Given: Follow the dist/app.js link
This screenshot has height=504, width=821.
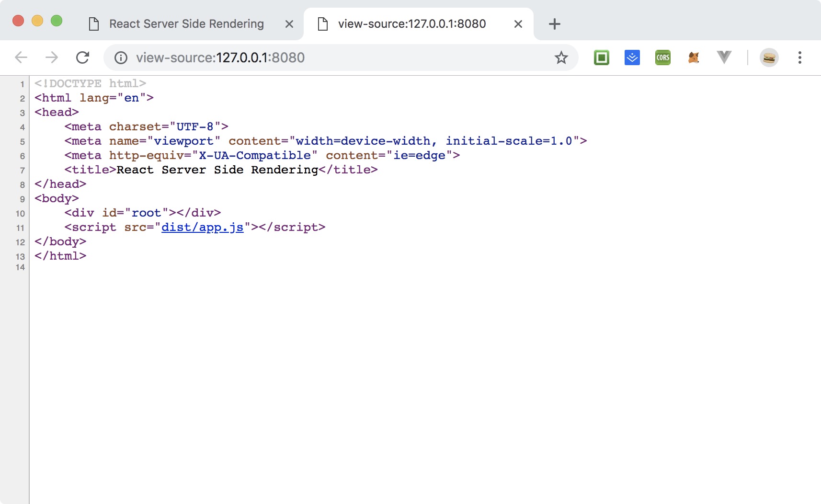Looking at the screenshot, I should coord(202,227).
